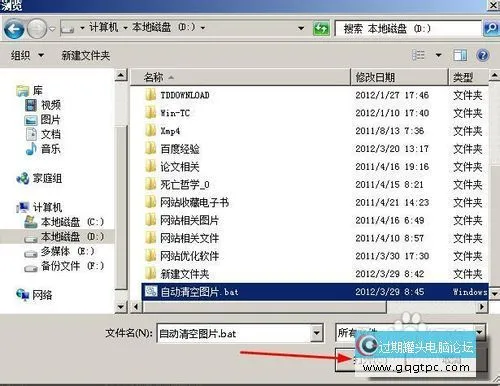The width and height of the screenshot is (500, 386).
Task: Click the greyed Forward navigation arrow
Action: [x=36, y=29]
